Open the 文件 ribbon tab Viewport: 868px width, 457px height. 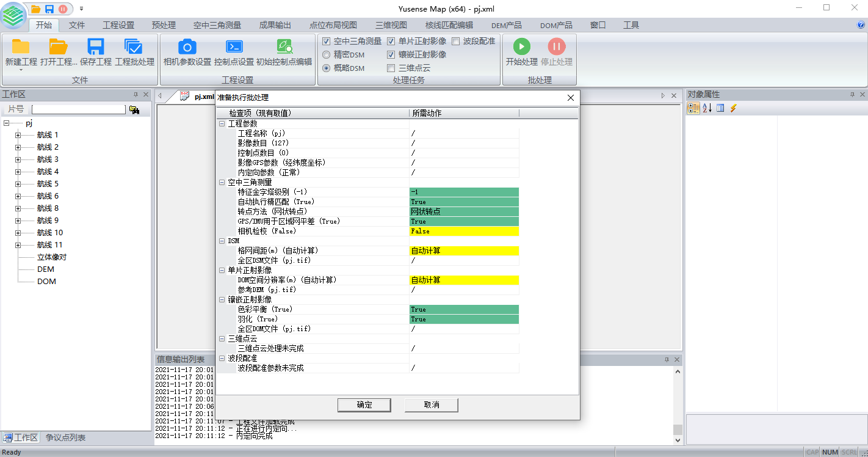[x=77, y=25]
